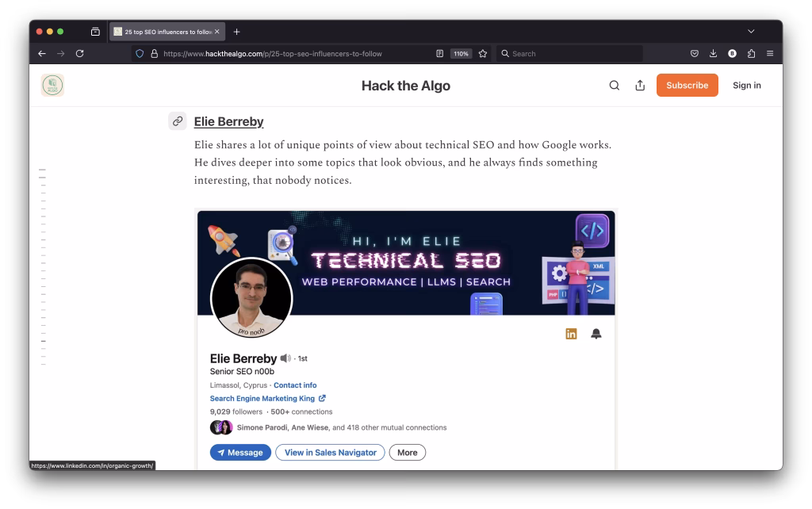The image size is (812, 509).
Task: Reload the current page
Action: pos(80,53)
